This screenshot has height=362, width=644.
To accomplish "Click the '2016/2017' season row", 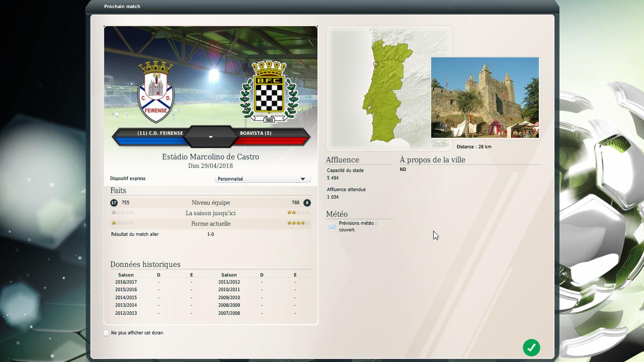I will point(159,282).
